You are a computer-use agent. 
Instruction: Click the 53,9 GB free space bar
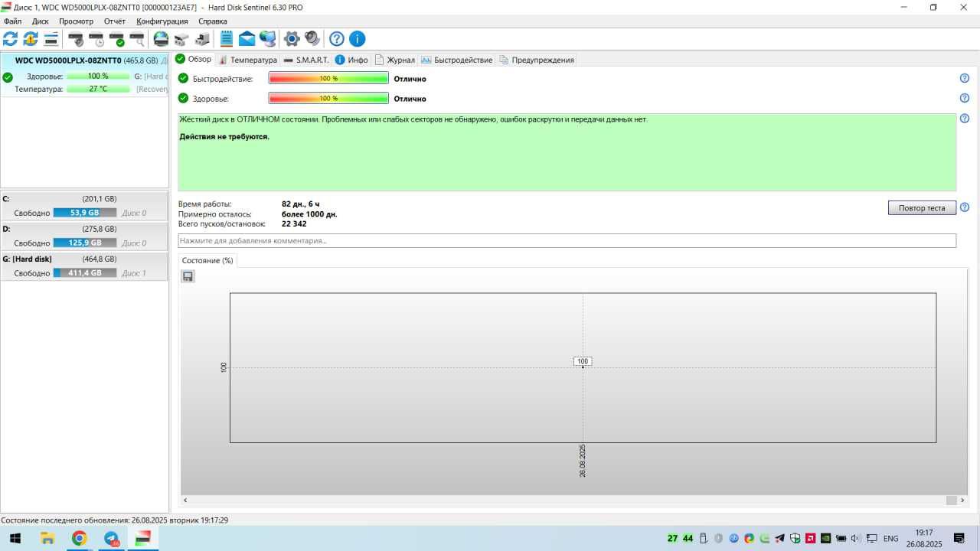coord(85,213)
